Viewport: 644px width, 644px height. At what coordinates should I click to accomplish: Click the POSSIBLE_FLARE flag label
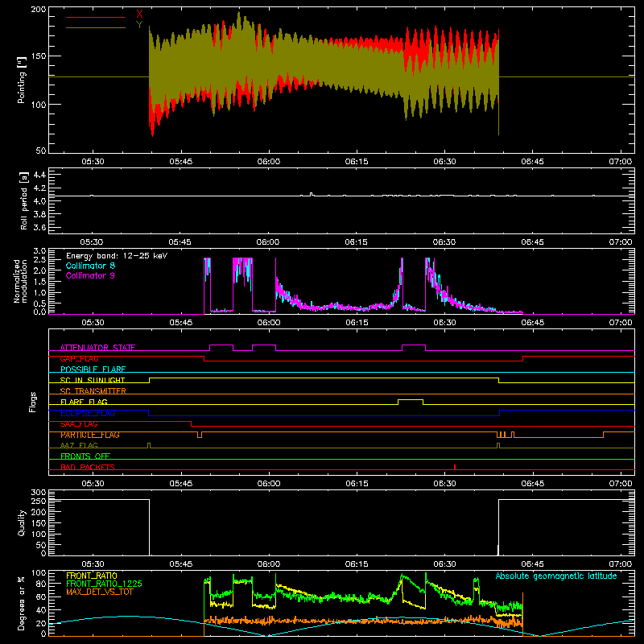[x=93, y=369]
